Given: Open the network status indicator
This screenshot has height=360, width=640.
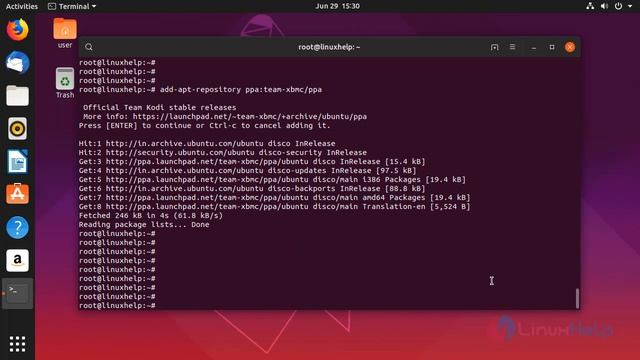Looking at the screenshot, I should coord(590,6).
